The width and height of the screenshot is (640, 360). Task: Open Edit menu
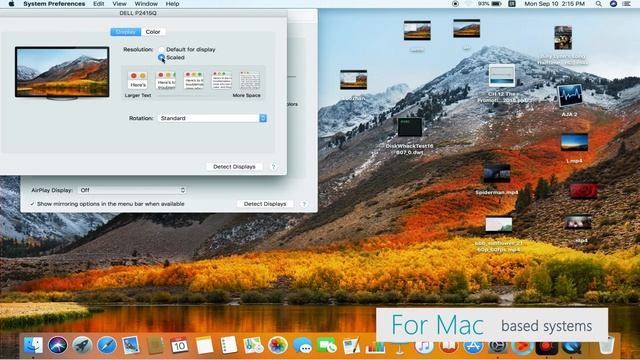[x=98, y=4]
